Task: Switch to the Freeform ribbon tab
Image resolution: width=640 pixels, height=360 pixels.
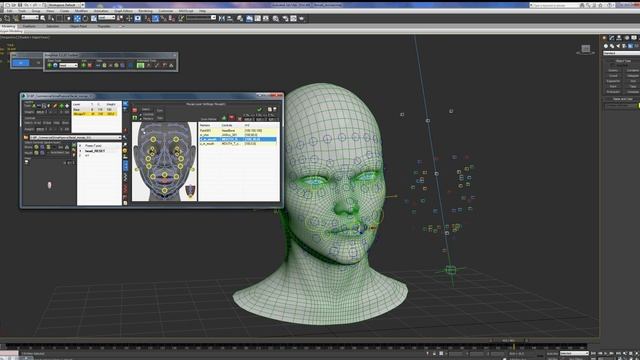Action: click(x=29, y=26)
